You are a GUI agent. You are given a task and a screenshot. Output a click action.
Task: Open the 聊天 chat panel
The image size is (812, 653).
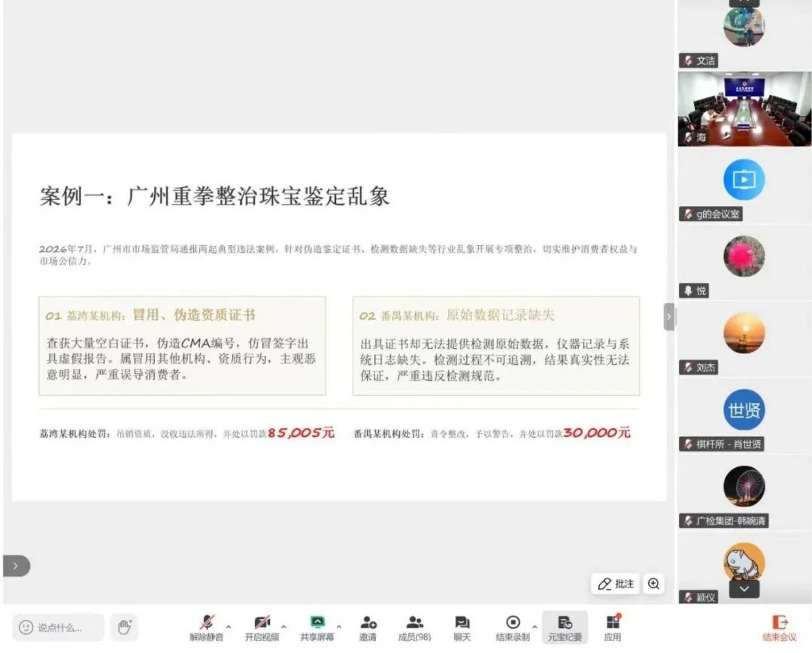[x=462, y=628]
